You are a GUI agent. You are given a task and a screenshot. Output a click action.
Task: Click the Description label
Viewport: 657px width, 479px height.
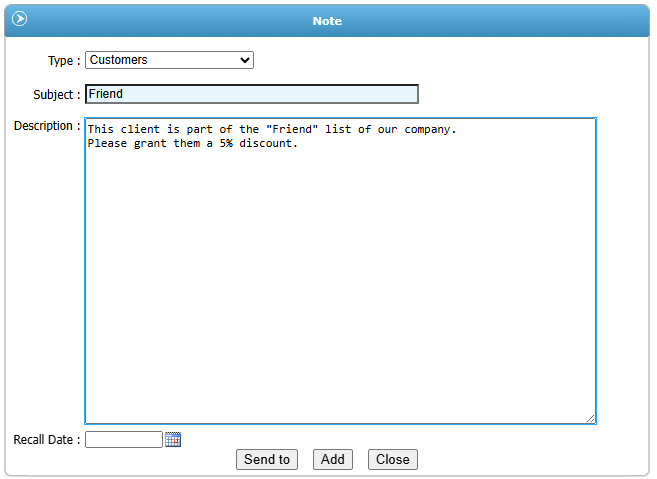47,126
